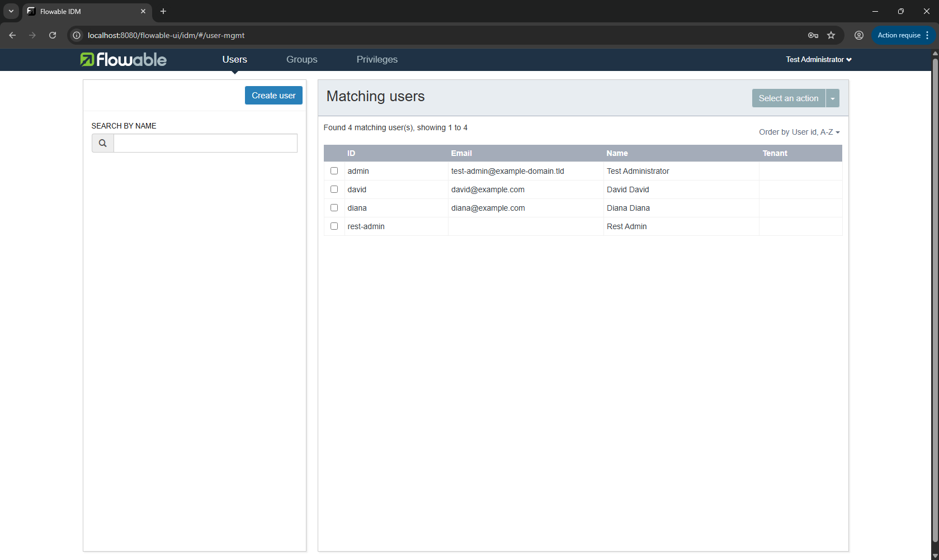The height and width of the screenshot is (560, 939).
Task: Open Order by User id sorting dropdown
Action: (799, 132)
